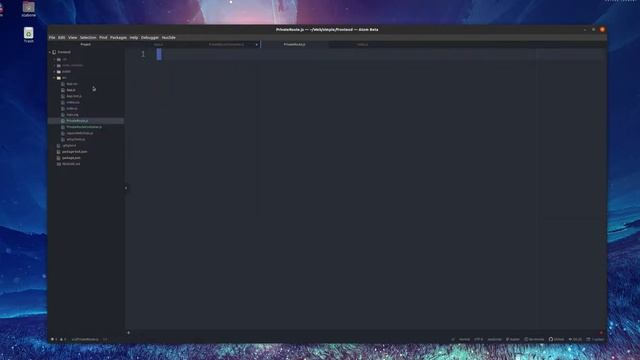Expand the public folder in tree
The width and height of the screenshot is (640, 360).
(x=66, y=71)
